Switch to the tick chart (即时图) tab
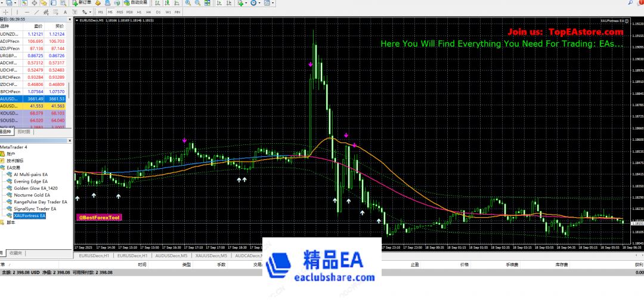Viewport: 644px width, 300px height. click(x=24, y=132)
